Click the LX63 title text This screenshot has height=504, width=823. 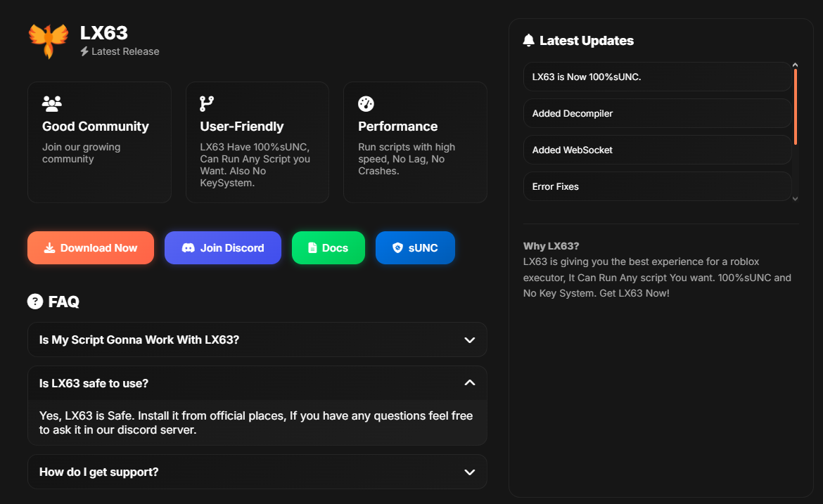point(104,33)
